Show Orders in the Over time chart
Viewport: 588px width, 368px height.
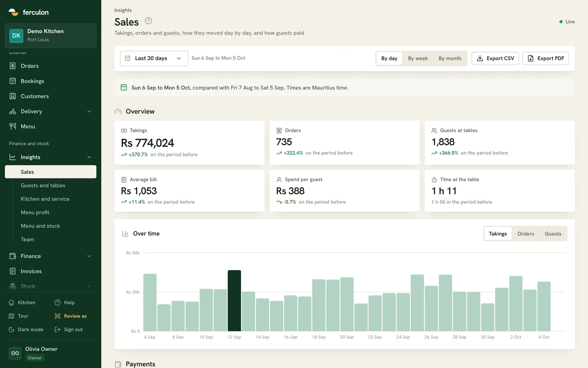tap(526, 234)
